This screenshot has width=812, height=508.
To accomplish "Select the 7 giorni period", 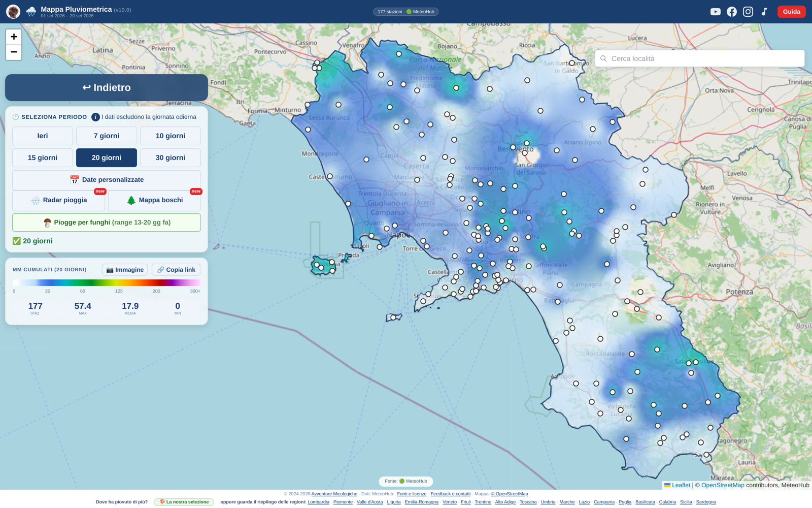I will click(x=107, y=136).
